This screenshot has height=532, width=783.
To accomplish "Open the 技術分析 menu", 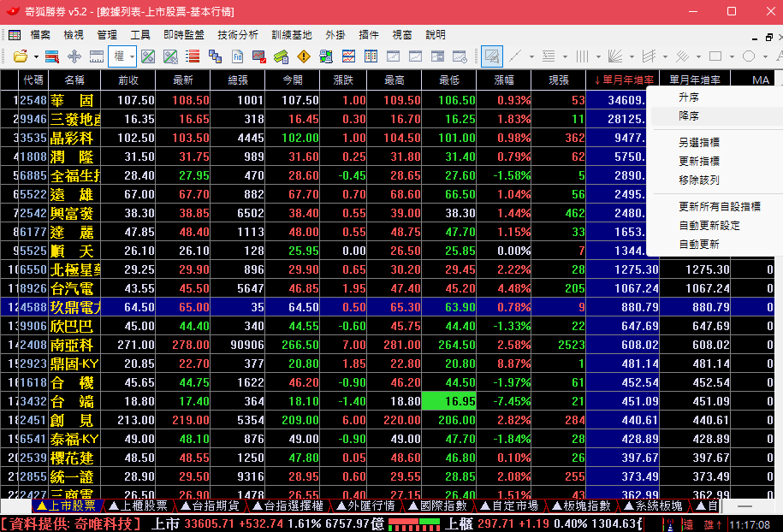I will point(237,35).
